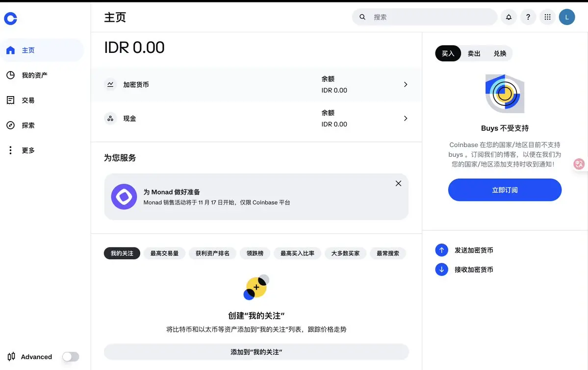Open the 主页 home sidebar item
The width and height of the screenshot is (588, 370).
pos(42,50)
